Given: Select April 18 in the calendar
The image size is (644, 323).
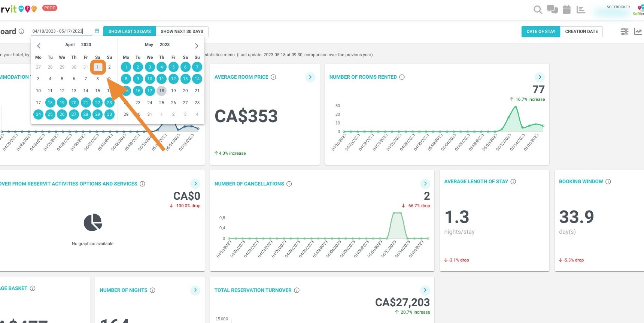Looking at the screenshot, I should click(50, 103).
